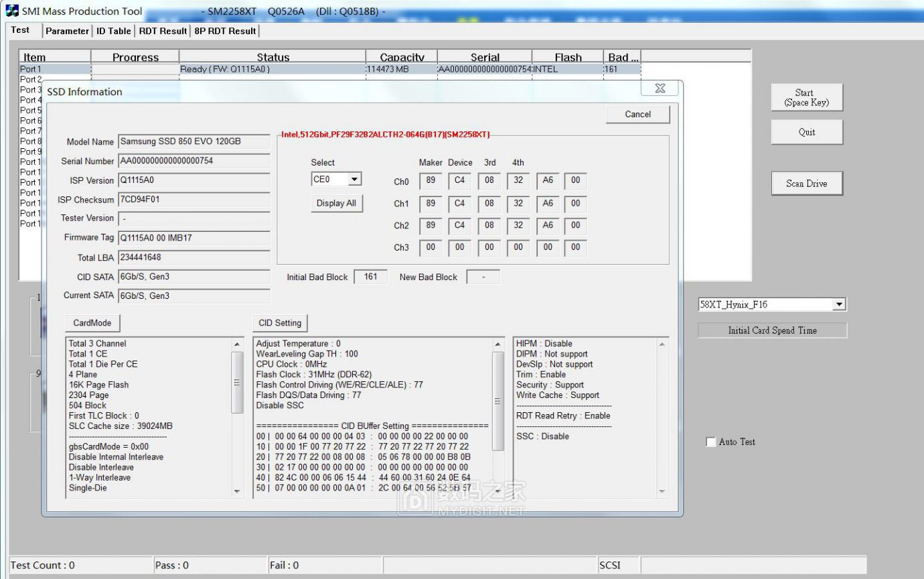The height and width of the screenshot is (579, 924).
Task: Enable the Auto Test checkbox
Action: 711,442
